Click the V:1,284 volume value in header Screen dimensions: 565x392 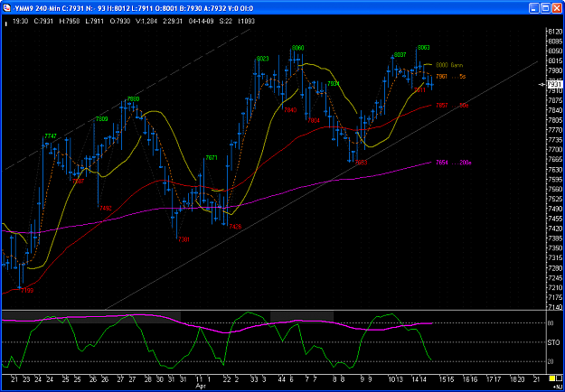point(146,22)
